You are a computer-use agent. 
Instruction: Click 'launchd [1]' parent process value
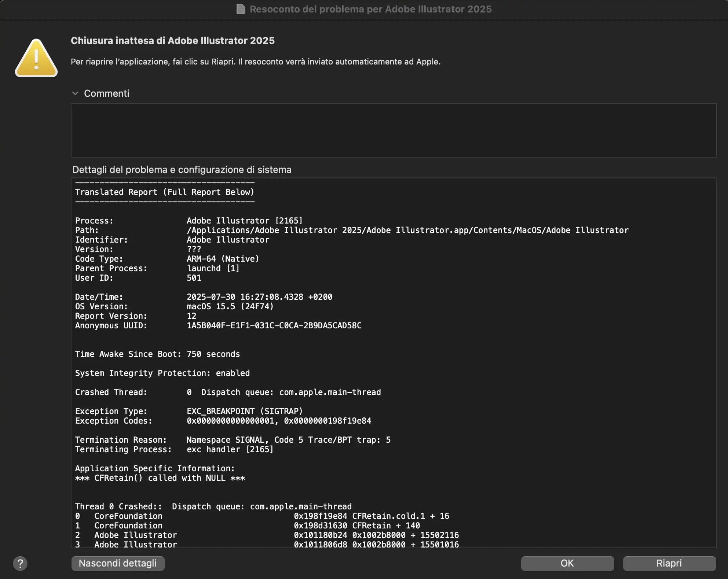click(x=213, y=268)
